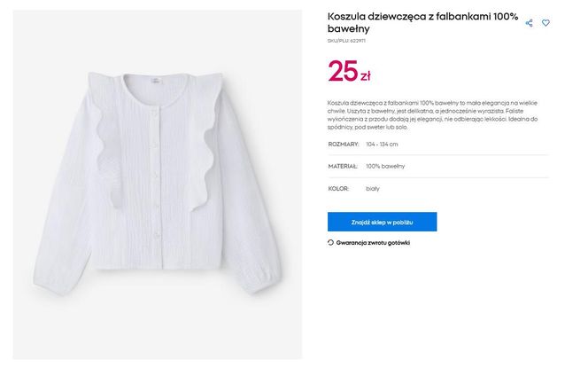
Task: Click the MATERIAŁ label
Action: [343, 167]
